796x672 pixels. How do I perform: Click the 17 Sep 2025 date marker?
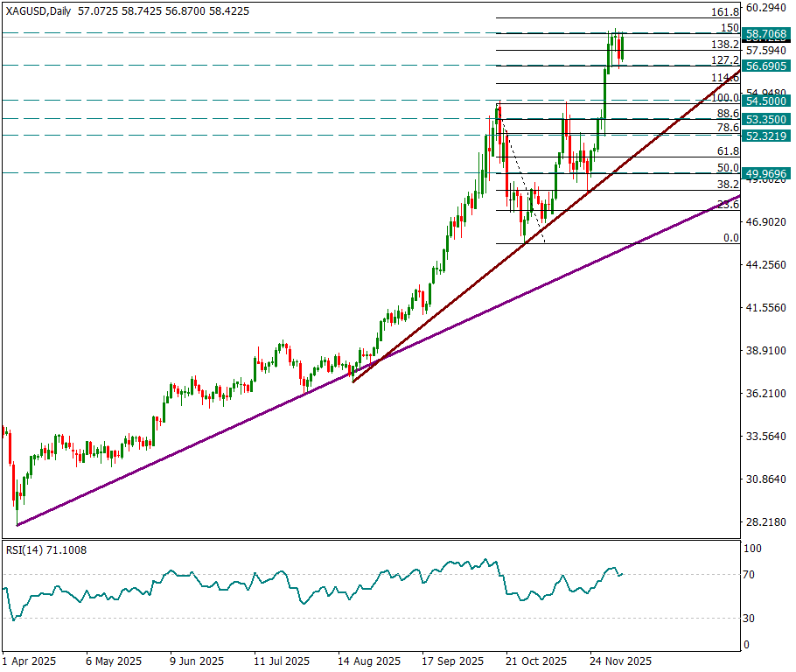(x=452, y=661)
